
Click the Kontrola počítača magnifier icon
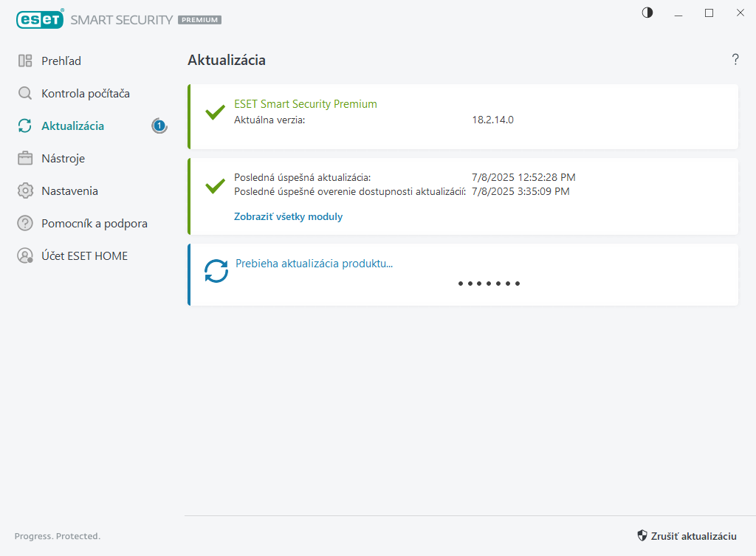pyautogui.click(x=25, y=93)
